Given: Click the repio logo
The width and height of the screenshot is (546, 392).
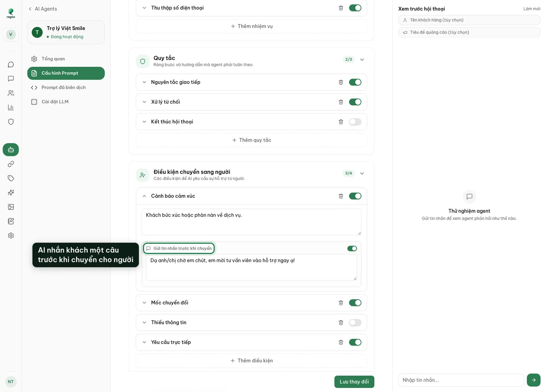Looking at the screenshot, I should tap(11, 13).
